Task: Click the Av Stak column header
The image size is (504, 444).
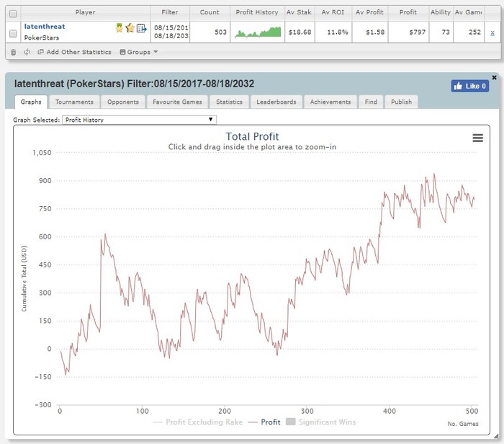Action: (299, 12)
